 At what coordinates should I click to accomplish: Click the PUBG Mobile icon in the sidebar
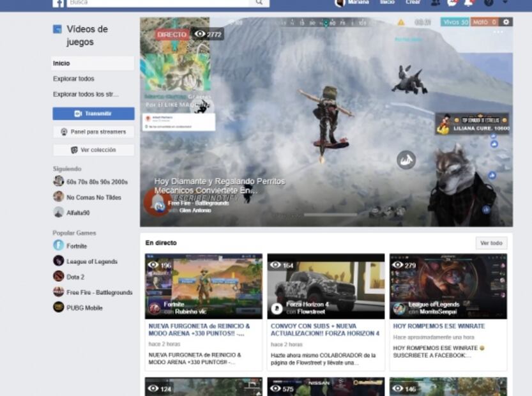pos(59,307)
